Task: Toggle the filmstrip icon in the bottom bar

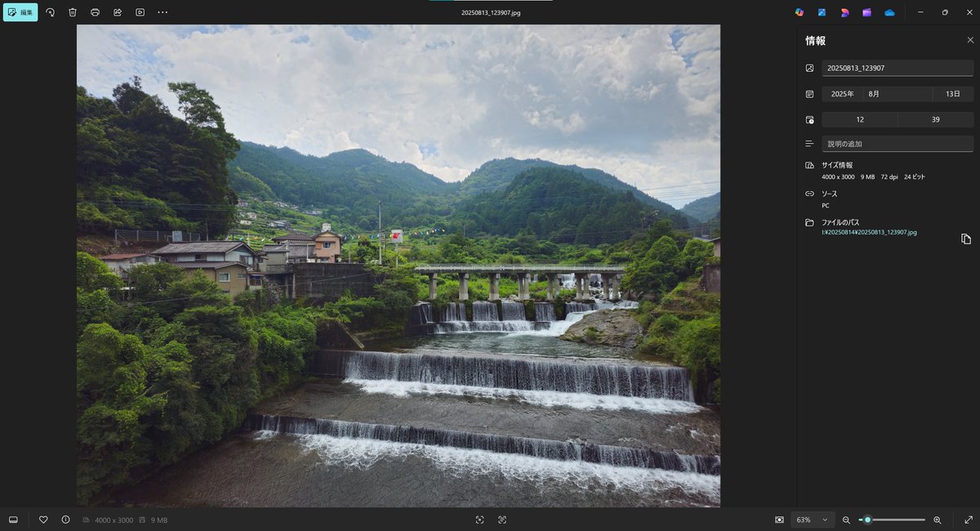Action: tap(13, 520)
